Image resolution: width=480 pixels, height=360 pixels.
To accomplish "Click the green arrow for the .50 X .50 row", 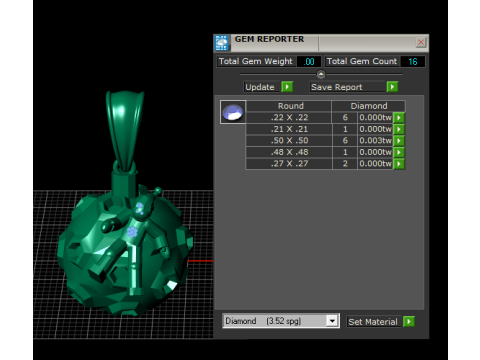I will [x=399, y=141].
